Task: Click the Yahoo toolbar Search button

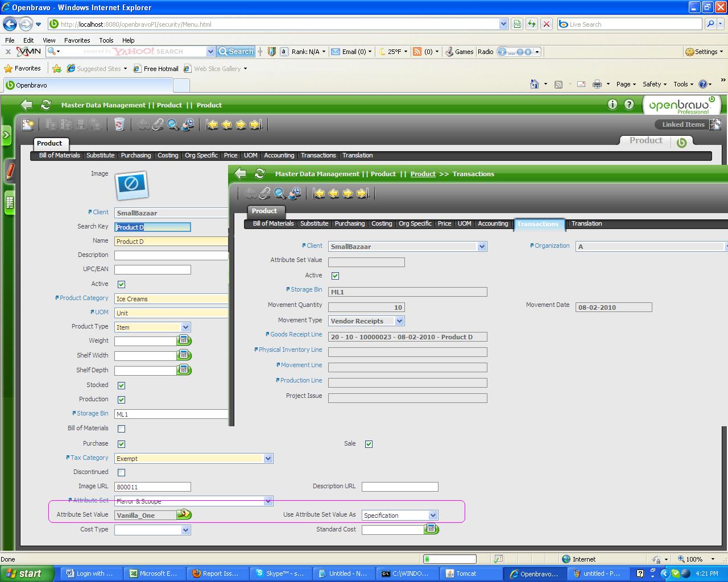Action: 236,51
